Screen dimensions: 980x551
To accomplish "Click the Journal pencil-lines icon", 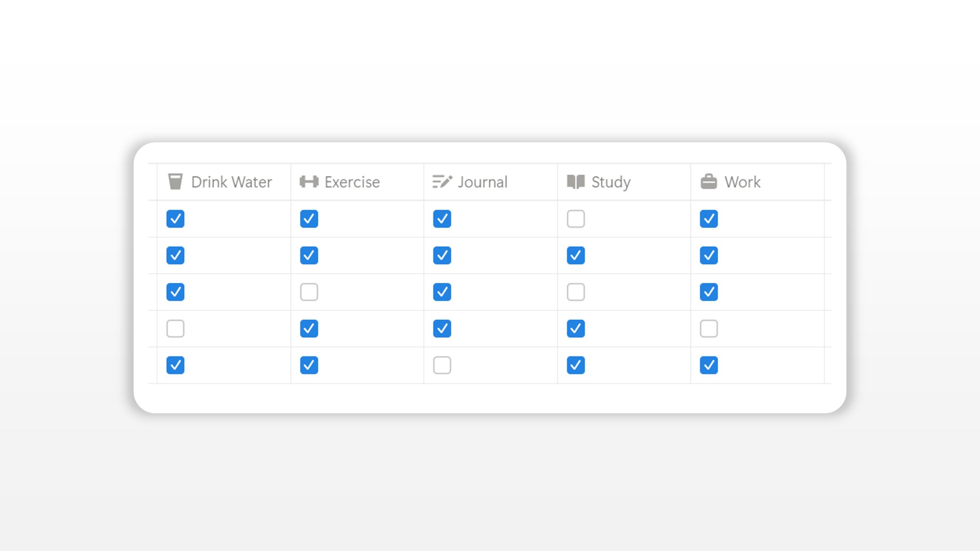I will click(x=442, y=182).
